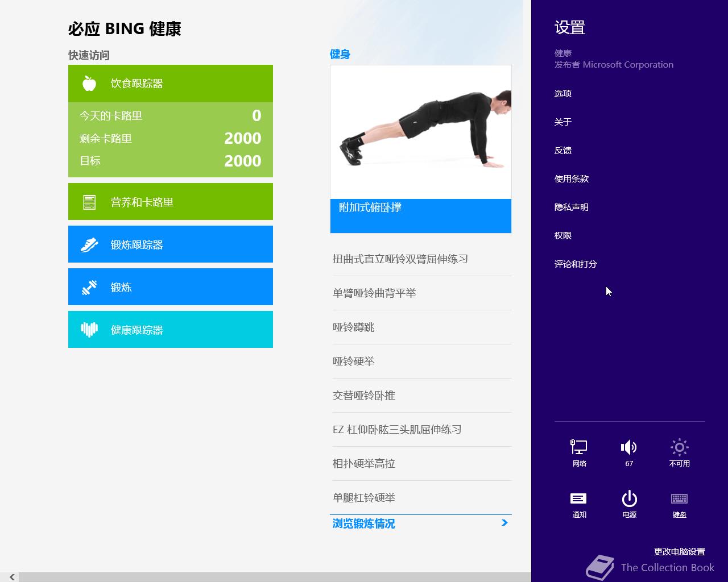Open 单臂哑铃曲背平举 exercise
Image resolution: width=728 pixels, height=582 pixels.
[422, 293]
